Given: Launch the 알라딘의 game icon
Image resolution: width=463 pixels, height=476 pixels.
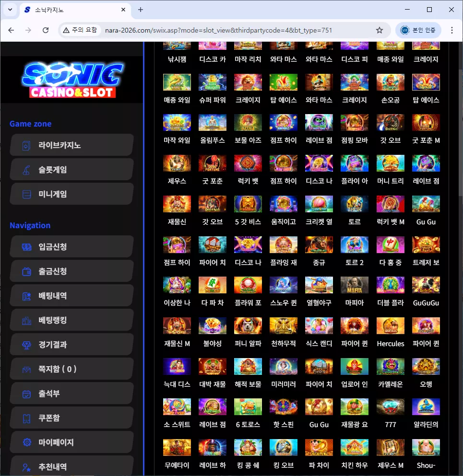Looking at the screenshot, I should click(426, 407).
